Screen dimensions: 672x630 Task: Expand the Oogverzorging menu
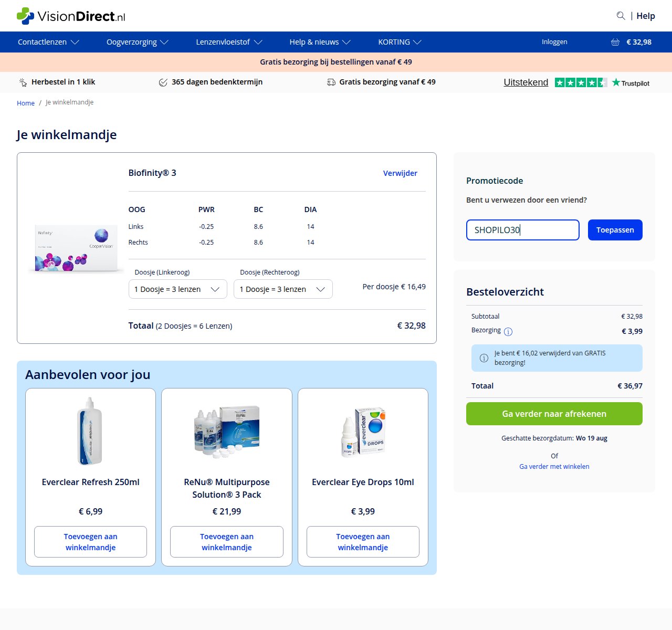click(137, 42)
